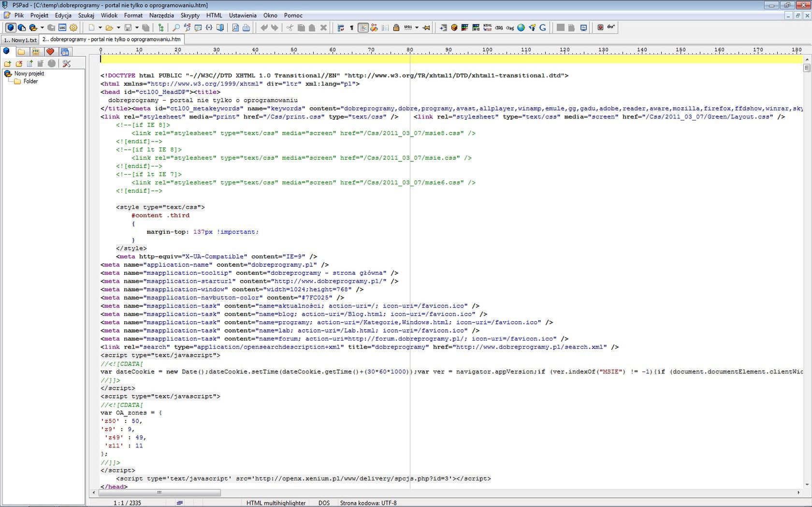Click the printer toolbar icon
The width and height of the screenshot is (812, 507).
(x=246, y=28)
